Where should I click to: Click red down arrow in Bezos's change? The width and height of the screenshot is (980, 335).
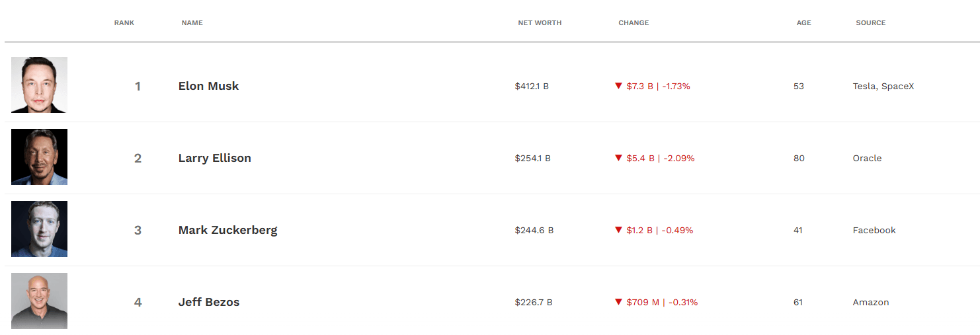pos(618,302)
